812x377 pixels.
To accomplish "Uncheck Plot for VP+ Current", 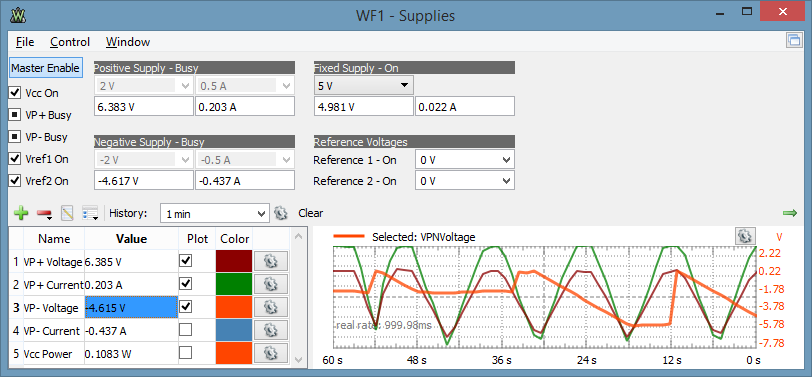I will click(185, 283).
